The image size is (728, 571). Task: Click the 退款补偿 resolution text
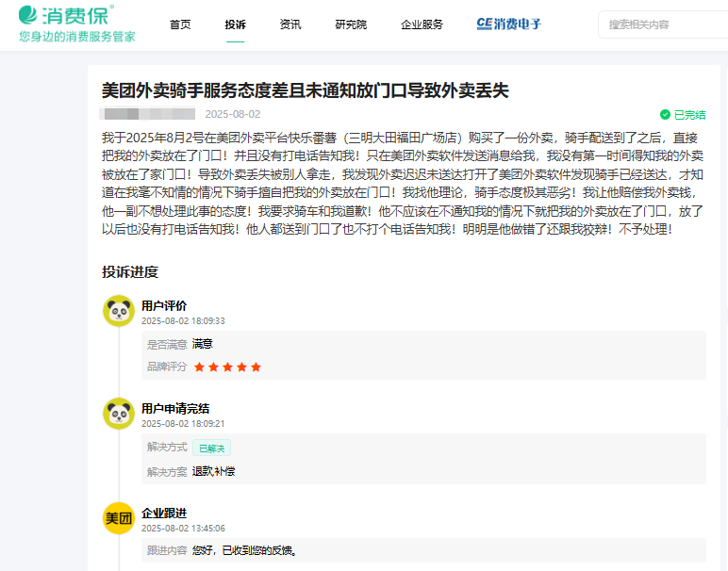tap(213, 471)
